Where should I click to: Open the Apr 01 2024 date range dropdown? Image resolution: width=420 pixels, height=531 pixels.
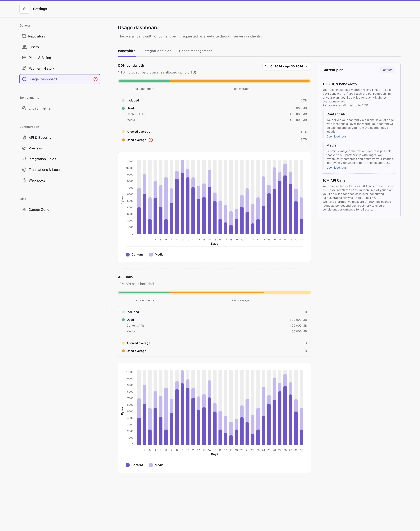[x=286, y=66]
